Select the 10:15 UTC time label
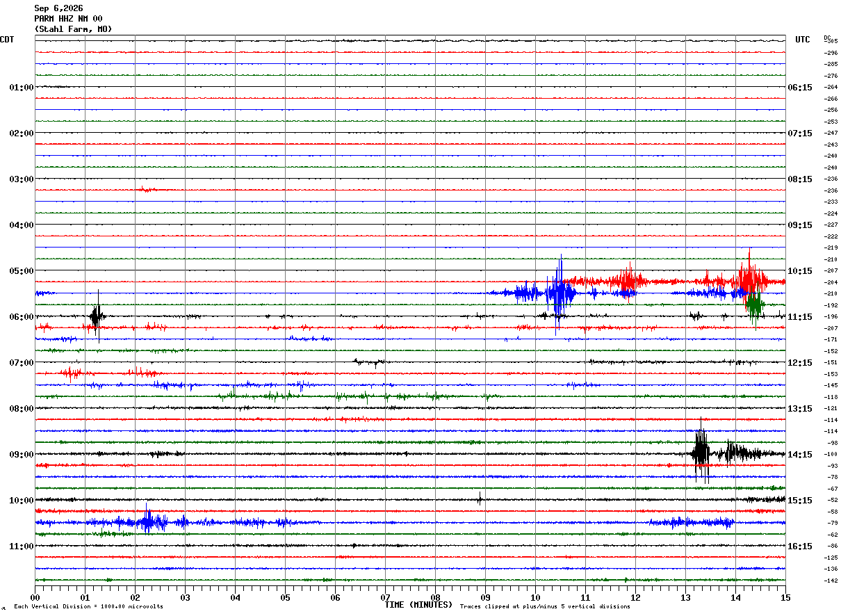Image resolution: width=841 pixels, height=616 pixels. pos(799,271)
